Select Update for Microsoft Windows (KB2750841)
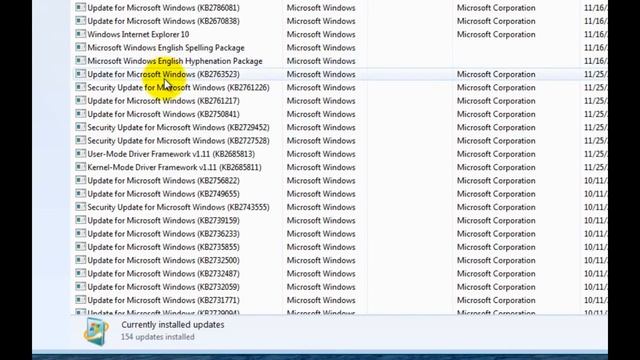The image size is (640, 360). 163,114
